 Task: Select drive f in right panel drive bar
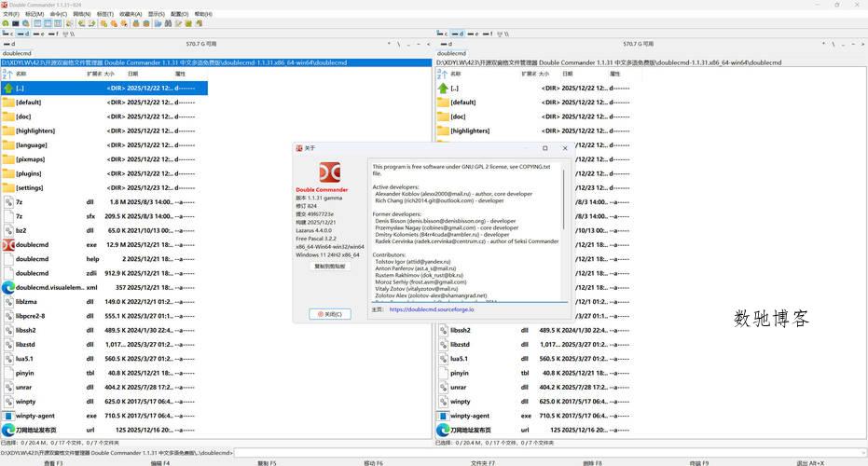click(488, 34)
